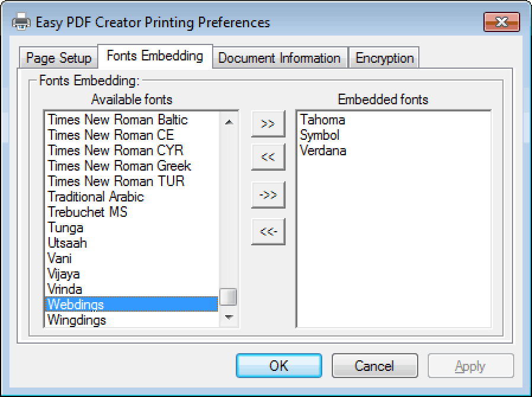Viewport: 532px width, 397px height.
Task: Remove selected font with << button
Action: (x=268, y=157)
